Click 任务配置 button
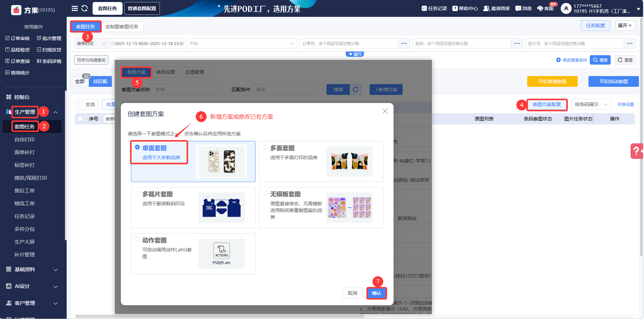644x319 pixels. [595, 26]
